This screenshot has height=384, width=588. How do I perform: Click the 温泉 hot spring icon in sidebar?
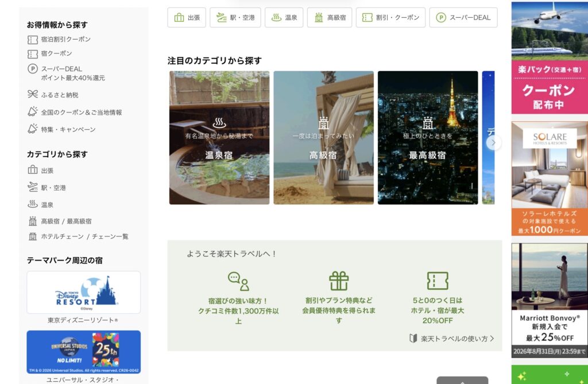(x=33, y=204)
